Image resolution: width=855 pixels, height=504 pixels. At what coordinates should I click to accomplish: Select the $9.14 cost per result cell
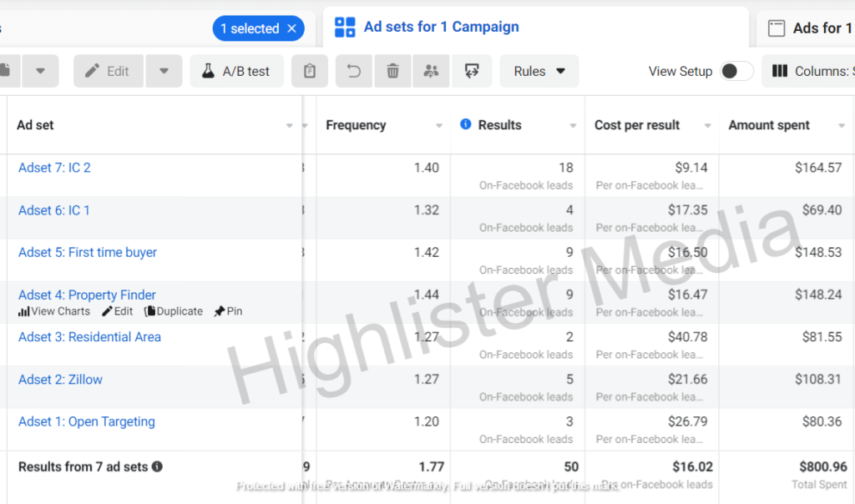[x=691, y=168]
